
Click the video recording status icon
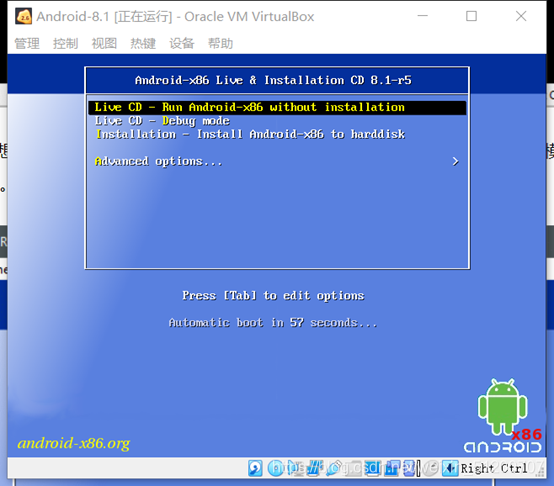pos(392,468)
